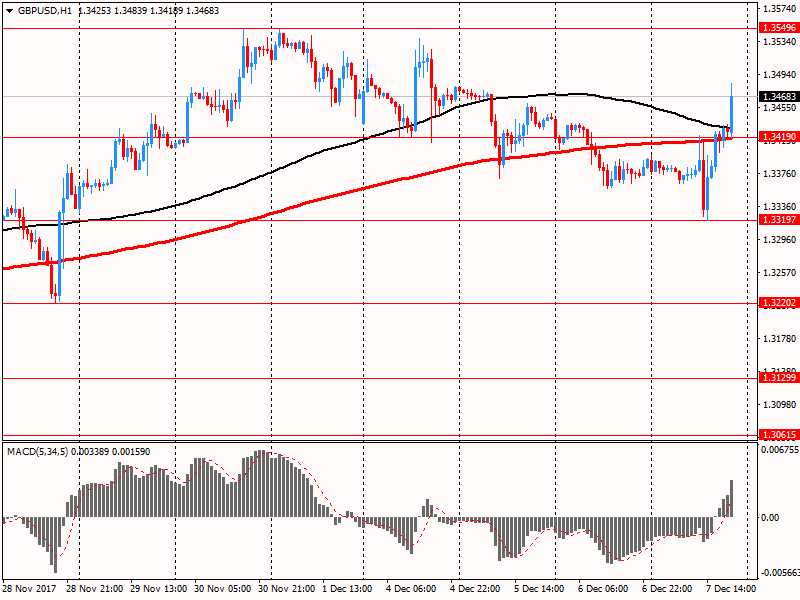The width and height of the screenshot is (800, 600).
Task: Click the MACD zero level 0.00 label
Action: 770,518
